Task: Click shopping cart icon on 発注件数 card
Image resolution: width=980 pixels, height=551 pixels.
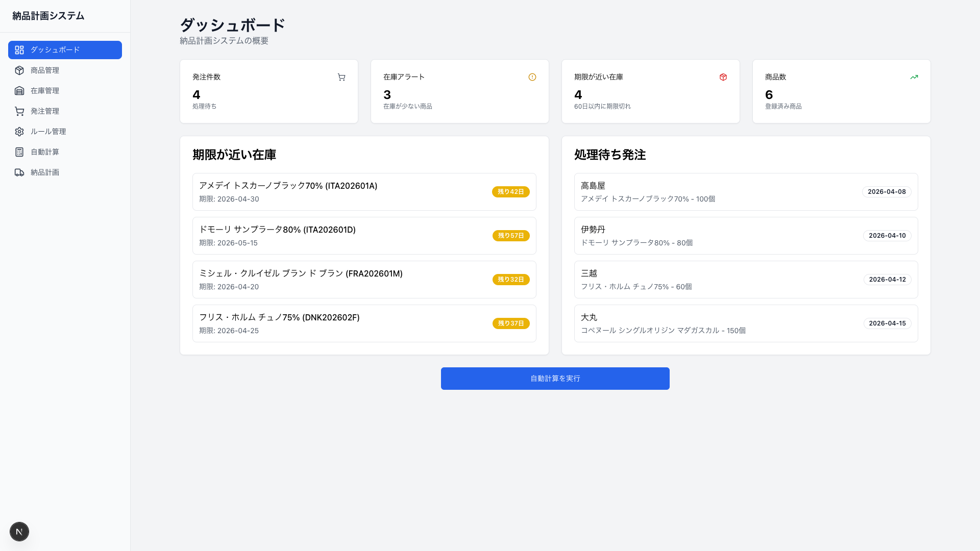Action: (341, 77)
